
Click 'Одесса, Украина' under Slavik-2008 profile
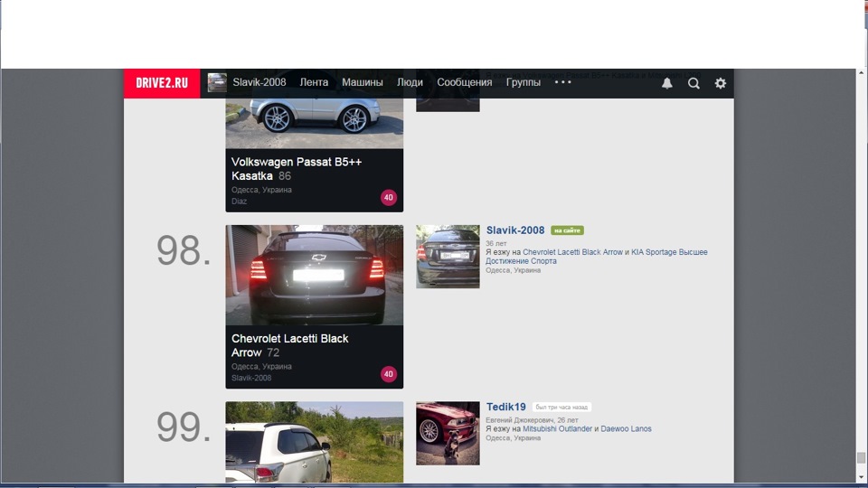click(x=514, y=270)
